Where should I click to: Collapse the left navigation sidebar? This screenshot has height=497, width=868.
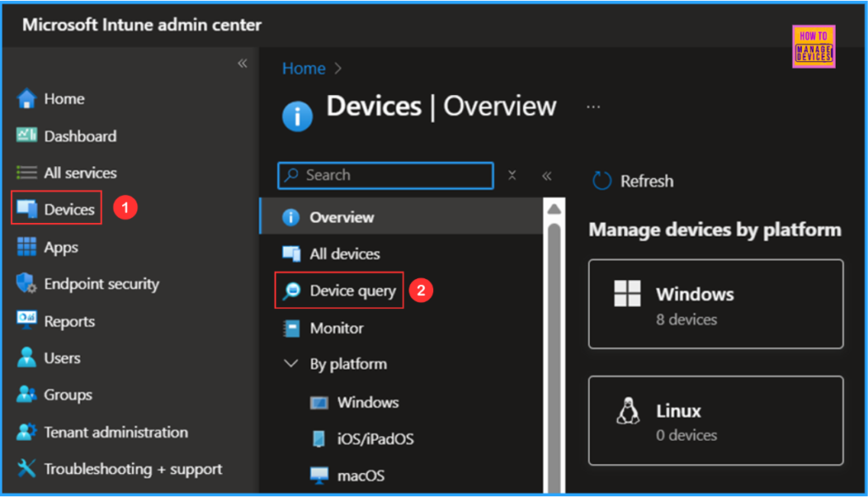coord(242,63)
